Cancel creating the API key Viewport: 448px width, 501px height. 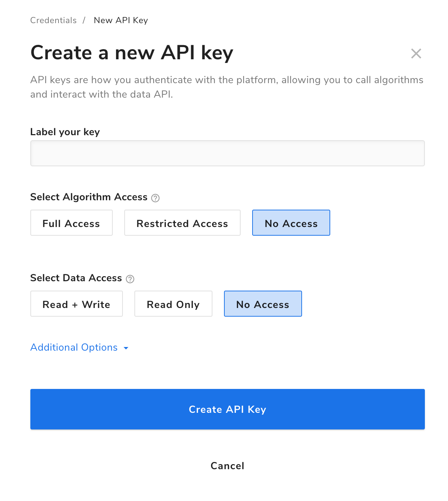pyautogui.click(x=227, y=466)
